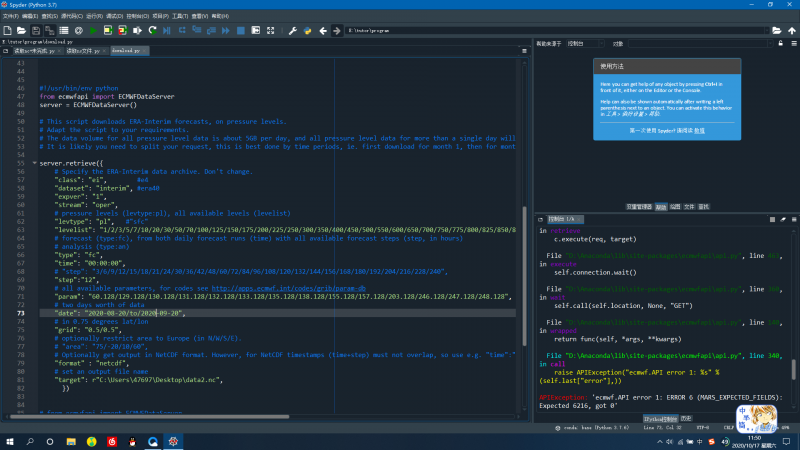Click the green Run file button
The image size is (800, 450).
pyautogui.click(x=92, y=31)
